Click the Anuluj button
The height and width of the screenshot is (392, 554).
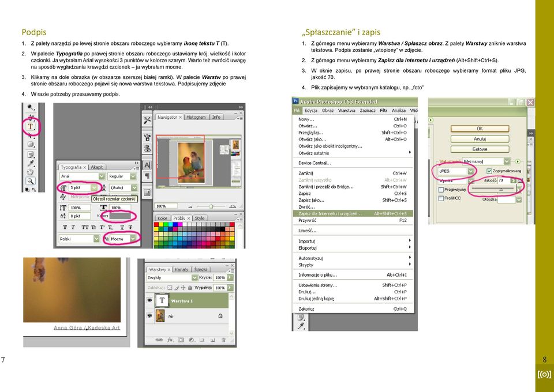pyautogui.click(x=480, y=139)
